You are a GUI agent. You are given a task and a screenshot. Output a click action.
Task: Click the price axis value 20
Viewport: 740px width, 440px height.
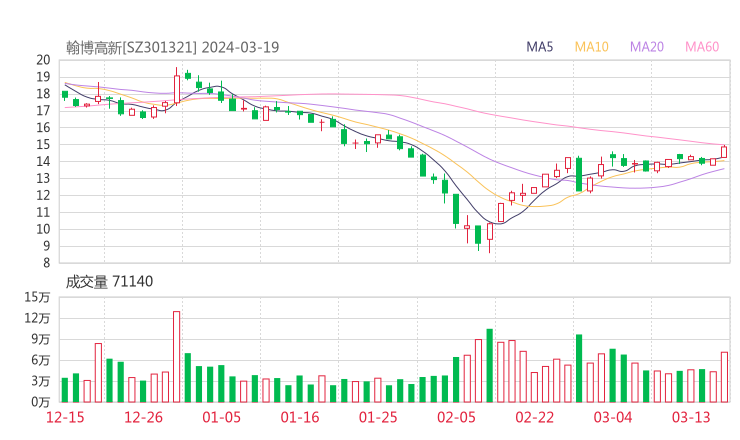[x=43, y=60]
